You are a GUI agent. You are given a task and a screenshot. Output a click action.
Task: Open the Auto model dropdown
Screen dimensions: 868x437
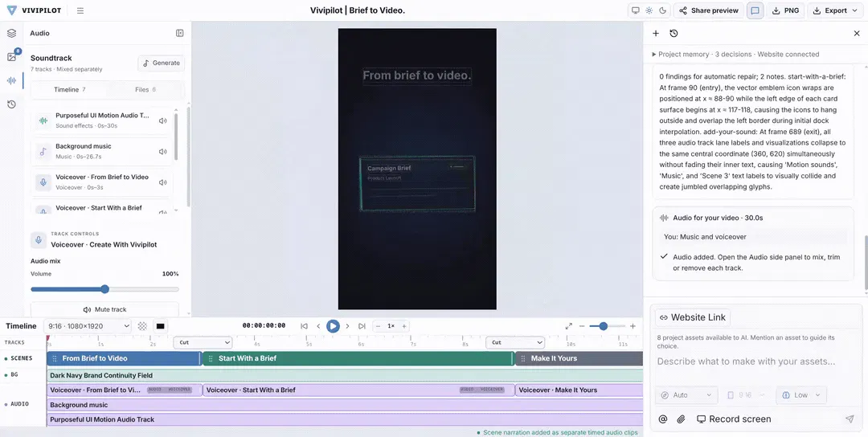tap(687, 395)
